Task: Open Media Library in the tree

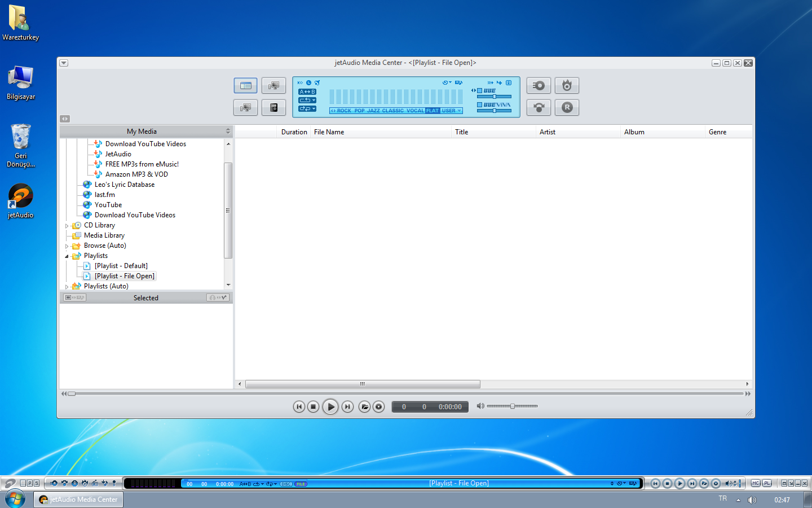Action: click(x=104, y=235)
